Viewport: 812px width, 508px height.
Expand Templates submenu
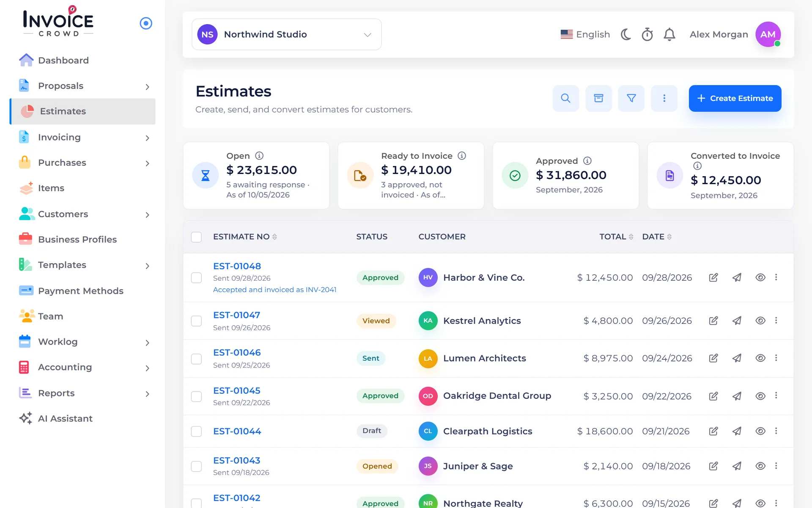147,266
